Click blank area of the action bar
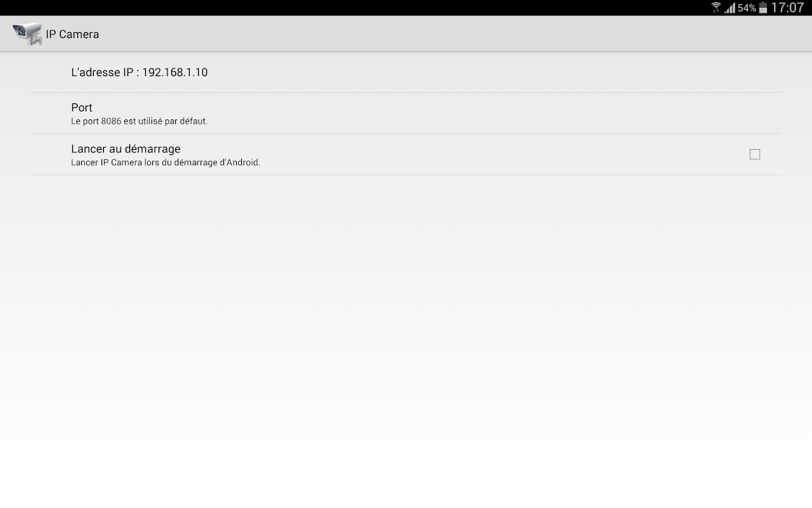Viewport: 812px width, 508px height. coord(444,34)
